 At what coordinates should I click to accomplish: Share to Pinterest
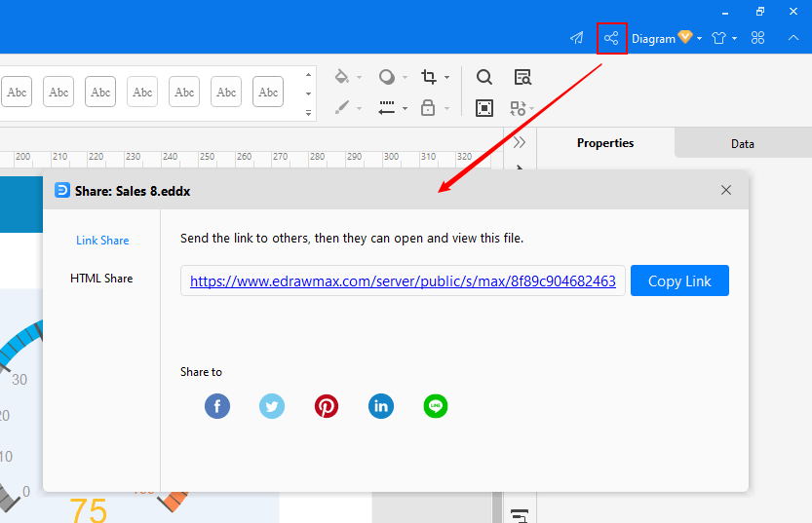pyautogui.click(x=327, y=406)
